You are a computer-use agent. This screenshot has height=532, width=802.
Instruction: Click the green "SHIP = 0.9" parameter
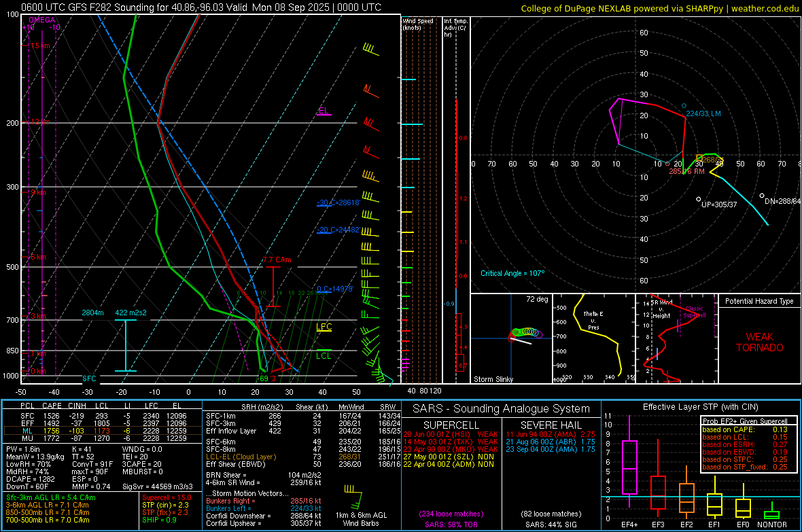coord(159,520)
